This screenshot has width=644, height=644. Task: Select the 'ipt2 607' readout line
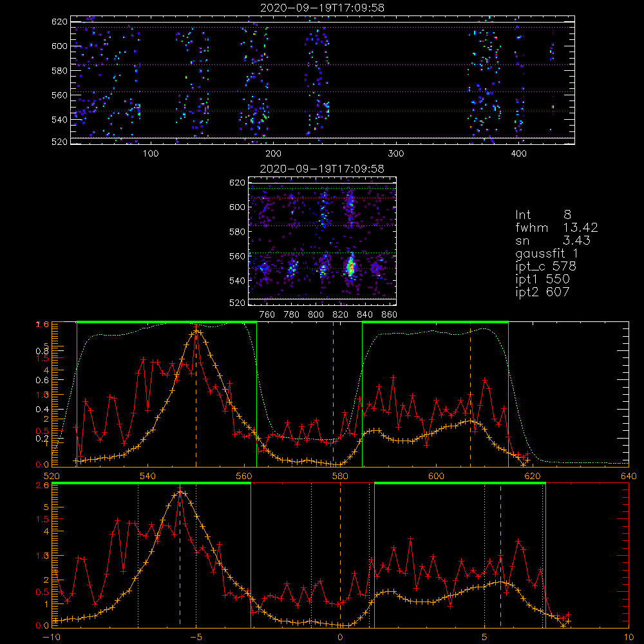[542, 292]
